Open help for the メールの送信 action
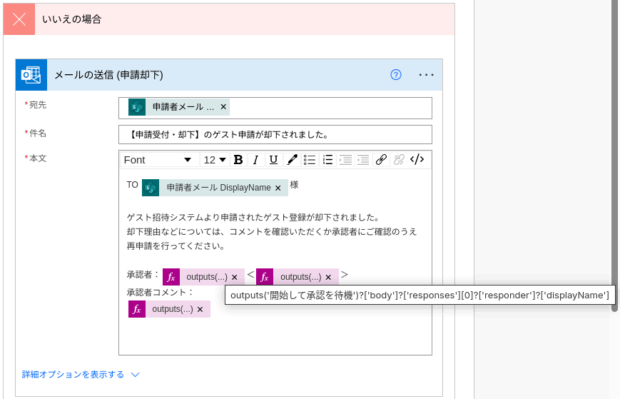 click(396, 75)
